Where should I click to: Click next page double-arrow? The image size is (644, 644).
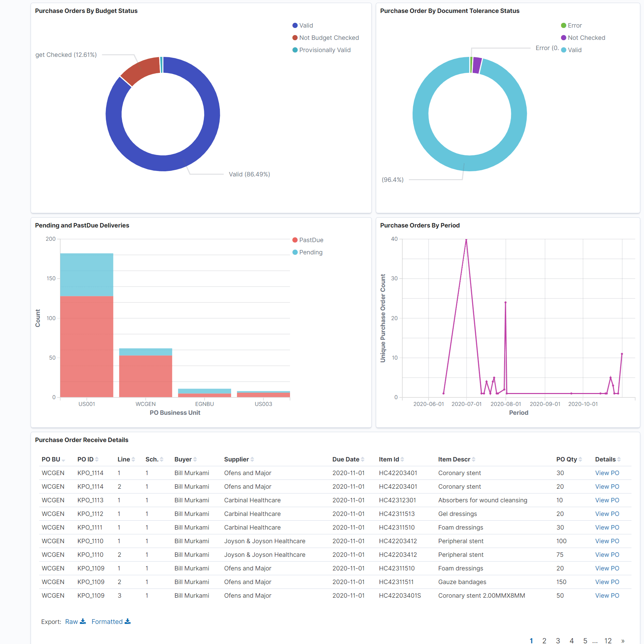623,641
